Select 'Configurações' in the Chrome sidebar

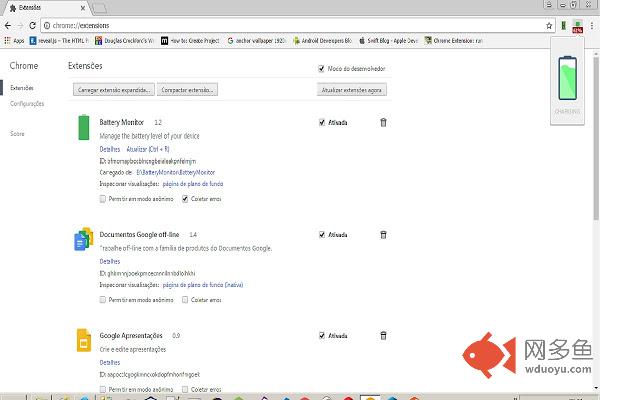point(27,103)
